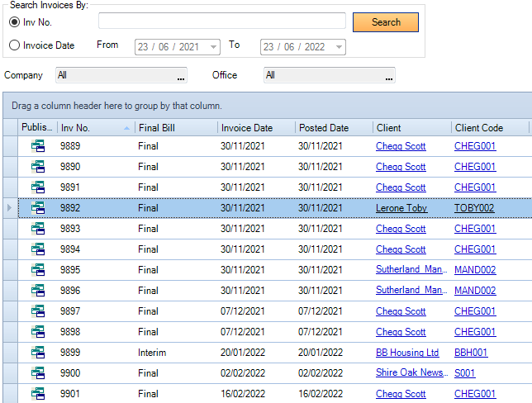Open Chegg Scott client on invoice 9901
Screen dimensions: 532x403
tap(401, 394)
